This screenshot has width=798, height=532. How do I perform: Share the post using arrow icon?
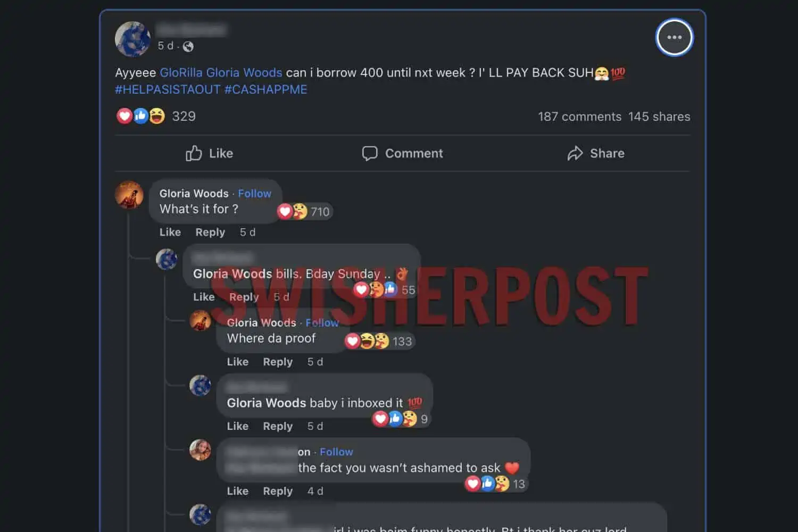596,153
